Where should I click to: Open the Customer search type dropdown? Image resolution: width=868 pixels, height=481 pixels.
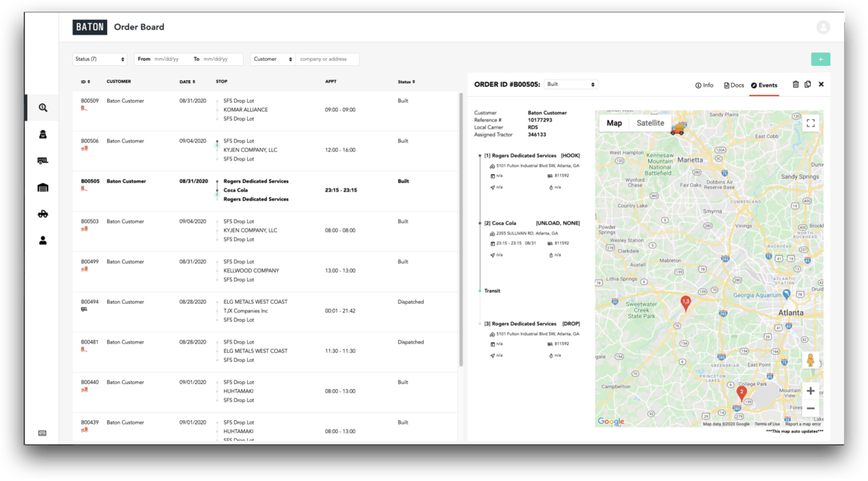click(273, 59)
